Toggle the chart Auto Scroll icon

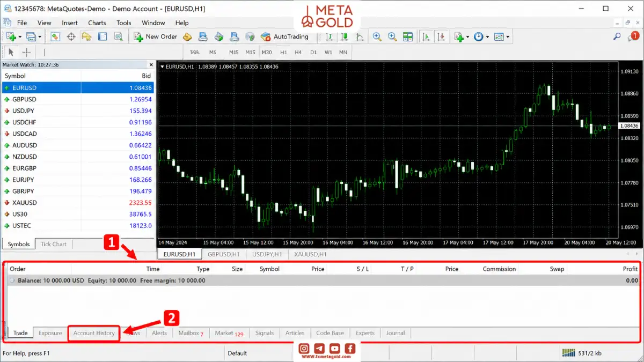click(x=426, y=36)
